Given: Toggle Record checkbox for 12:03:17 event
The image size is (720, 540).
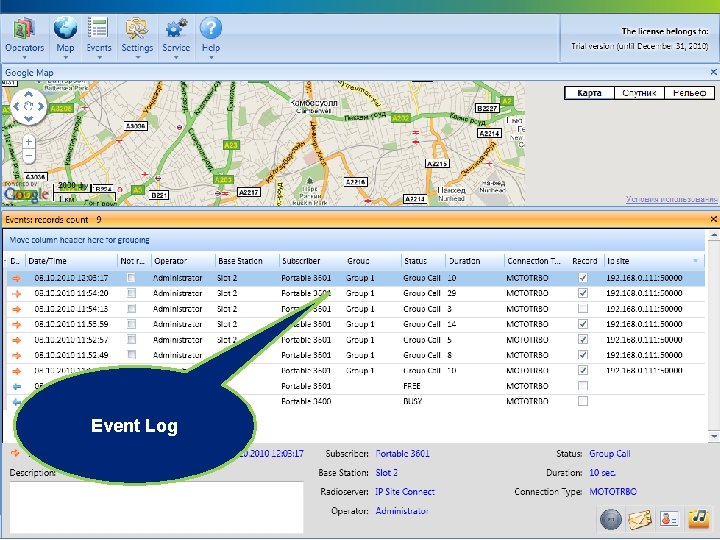Looking at the screenshot, I should tap(583, 277).
